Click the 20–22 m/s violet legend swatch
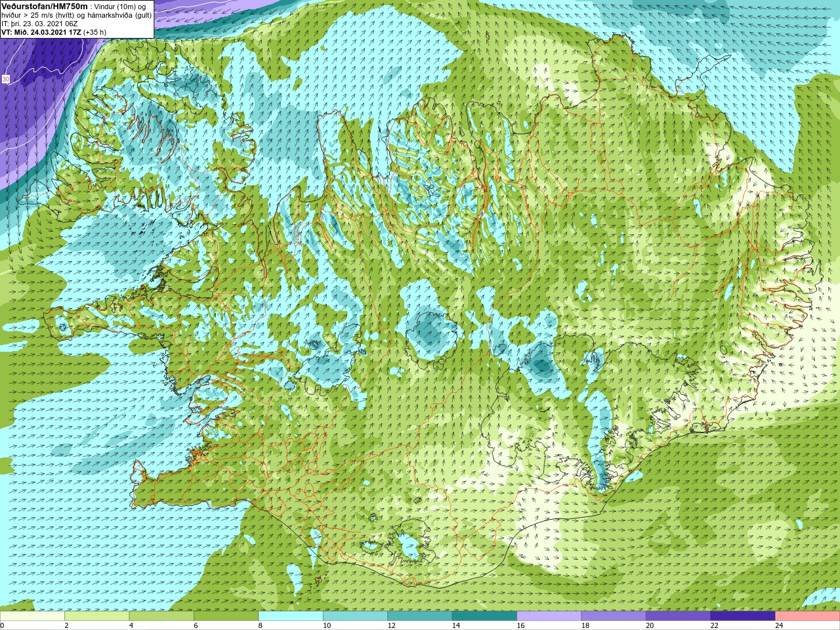840x630 pixels. coord(679,616)
